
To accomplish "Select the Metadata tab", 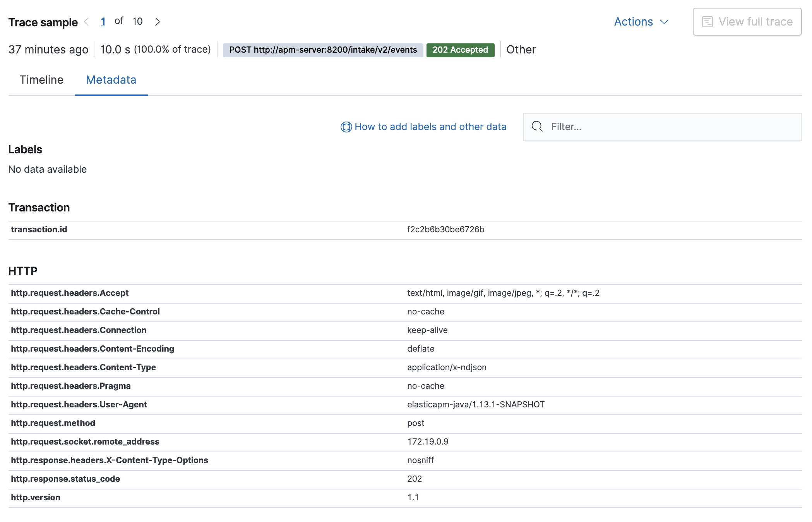I will (111, 79).
